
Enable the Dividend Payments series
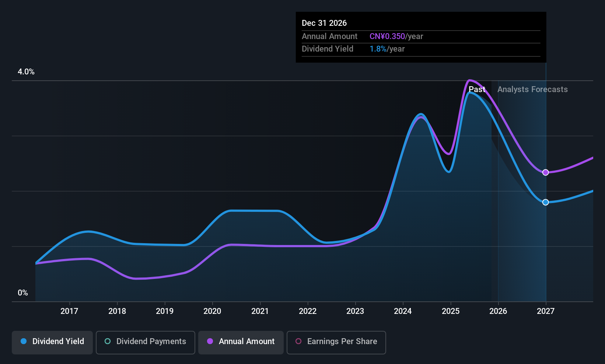click(145, 342)
